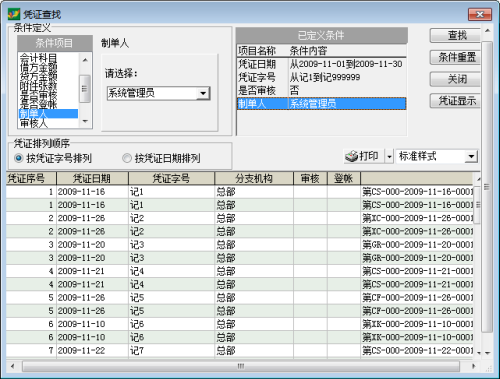The width and height of the screenshot is (500, 379).
Task: Click the 凭证查找 window title icon
Action: [14, 14]
